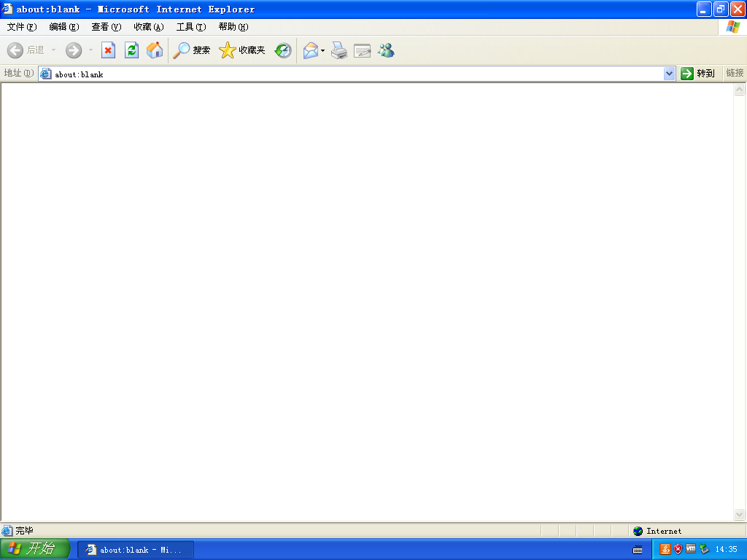Close the Internet Explorer window

[x=738, y=9]
